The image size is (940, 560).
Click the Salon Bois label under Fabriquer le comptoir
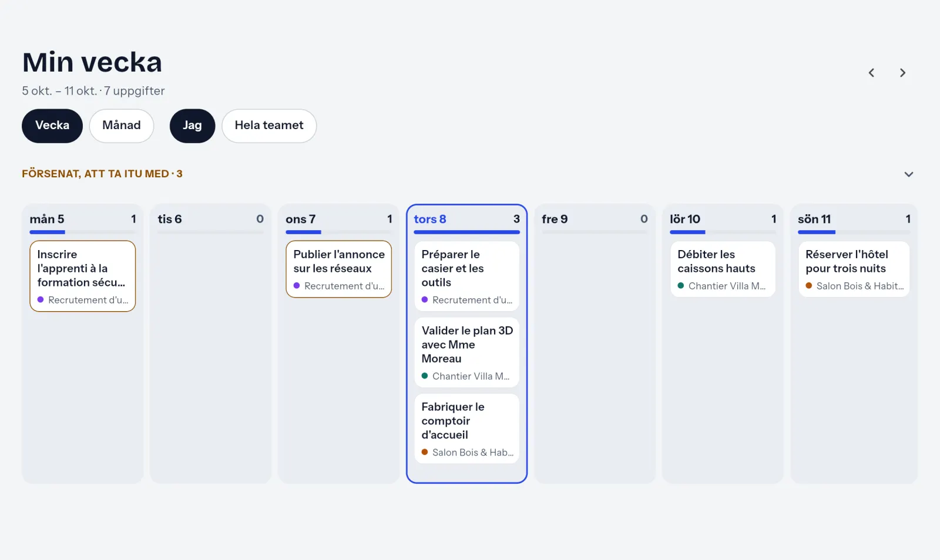[473, 453]
